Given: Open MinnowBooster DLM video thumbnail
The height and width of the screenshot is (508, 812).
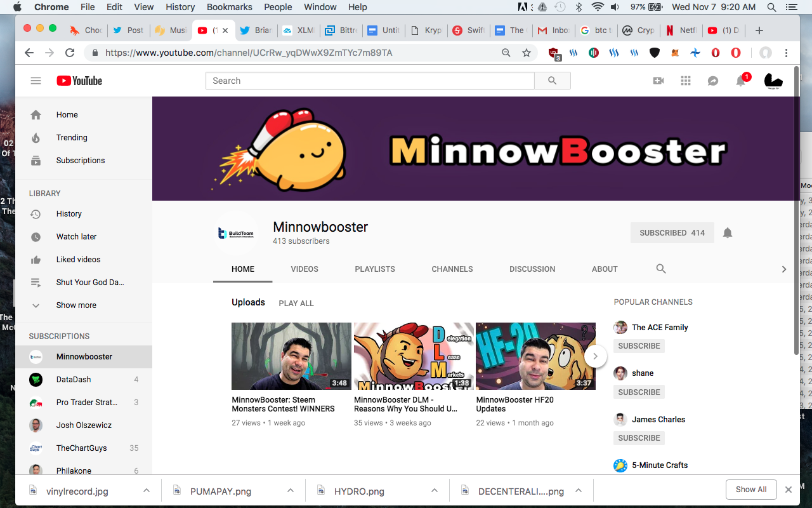Looking at the screenshot, I should click(x=414, y=356).
